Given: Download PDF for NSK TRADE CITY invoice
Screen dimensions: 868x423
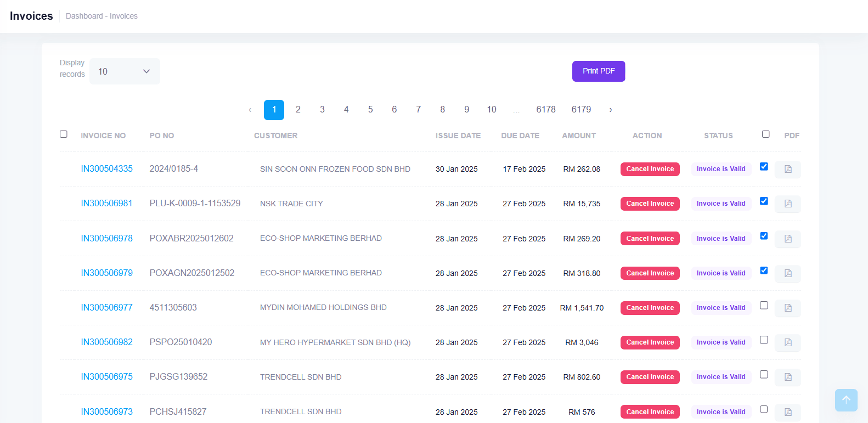Looking at the screenshot, I should [787, 204].
